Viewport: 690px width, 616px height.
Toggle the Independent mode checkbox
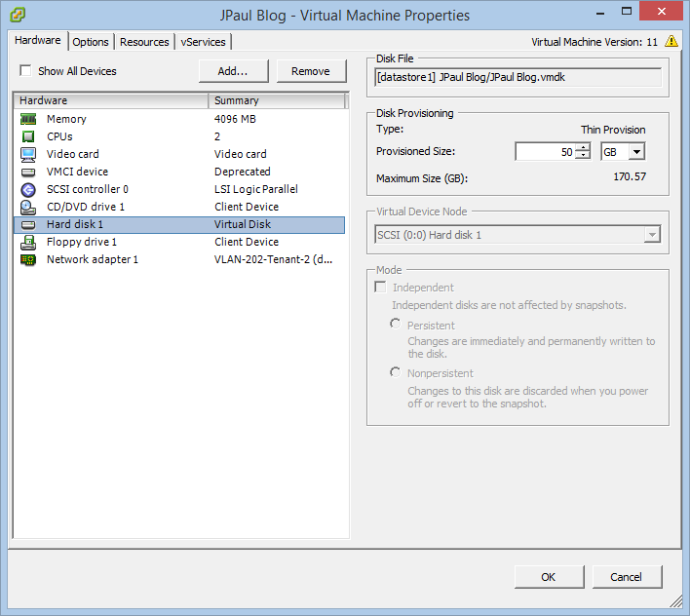tap(380, 288)
